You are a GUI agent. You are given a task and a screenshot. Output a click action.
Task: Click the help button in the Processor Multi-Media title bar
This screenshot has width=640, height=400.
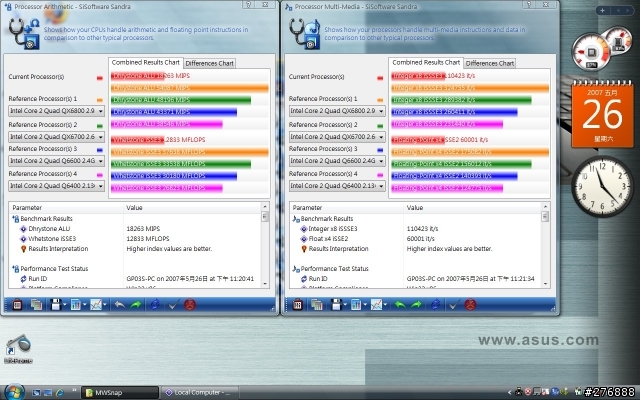tap(529, 4)
